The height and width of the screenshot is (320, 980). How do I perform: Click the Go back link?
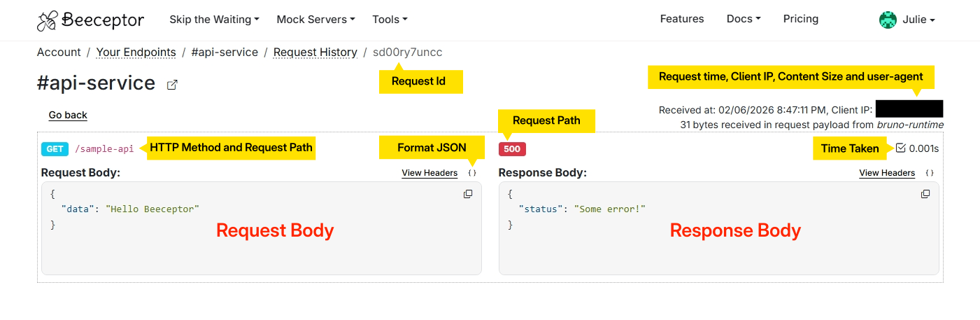coord(68,115)
